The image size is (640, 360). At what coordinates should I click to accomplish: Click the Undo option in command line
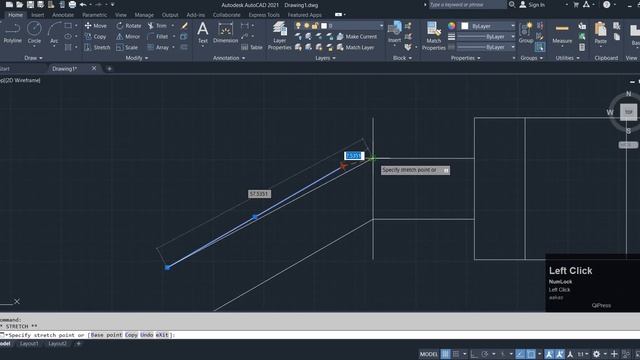[147, 335]
